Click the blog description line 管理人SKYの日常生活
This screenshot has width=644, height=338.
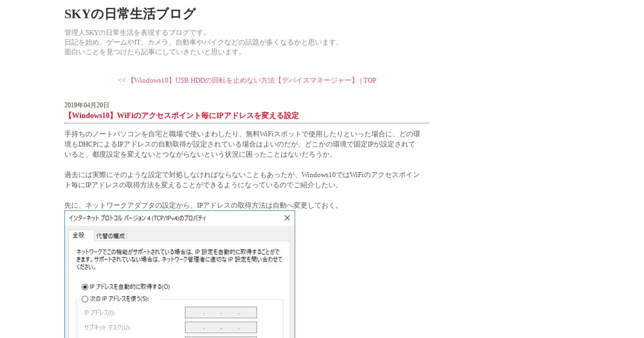tap(137, 33)
